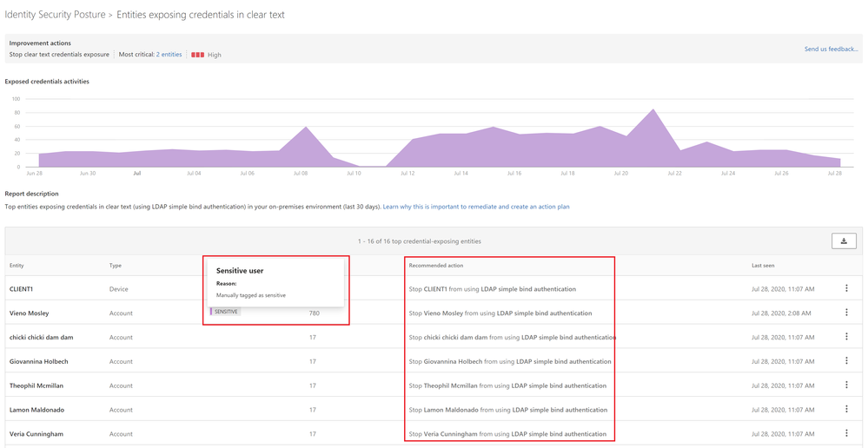Open more options for Lamon Maldonado row
Image resolution: width=868 pixels, height=448 pixels.
click(x=846, y=409)
